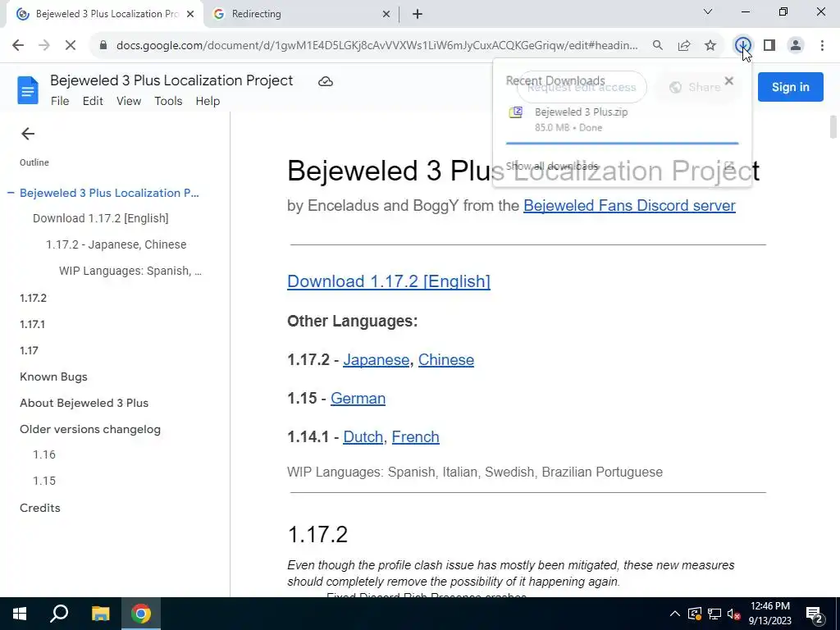Image resolution: width=840 pixels, height=630 pixels.
Task: Close the Bejeweled 3 Plus Localization tab
Action: pos(190,14)
